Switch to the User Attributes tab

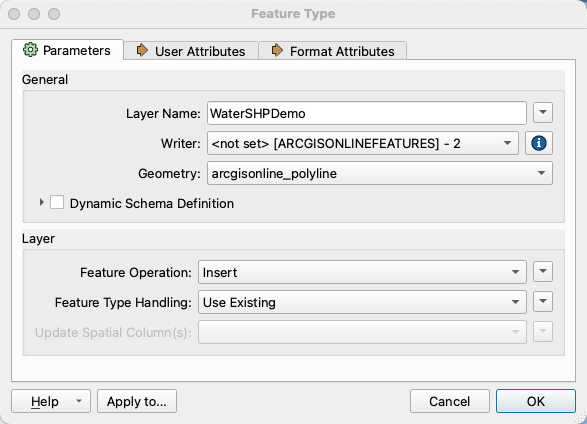tap(191, 51)
